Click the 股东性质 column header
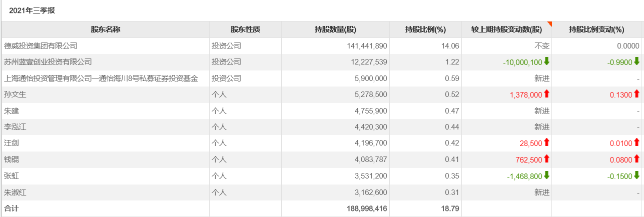The width and height of the screenshot is (644, 217). point(245,29)
